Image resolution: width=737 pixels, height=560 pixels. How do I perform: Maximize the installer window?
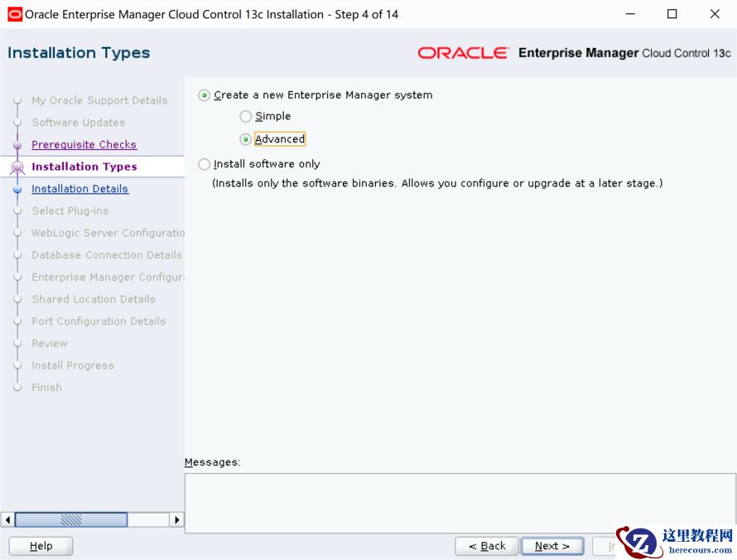(672, 14)
